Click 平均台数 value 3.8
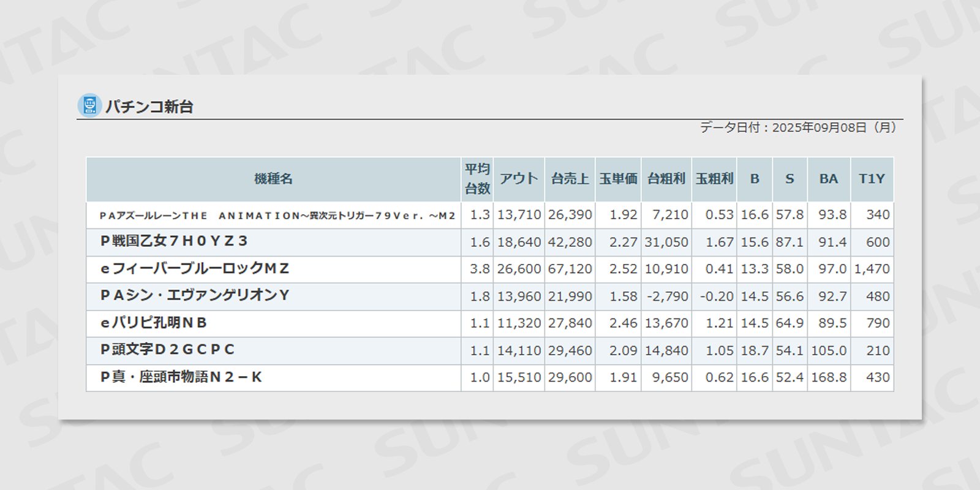This screenshot has height=490, width=980. 480,269
